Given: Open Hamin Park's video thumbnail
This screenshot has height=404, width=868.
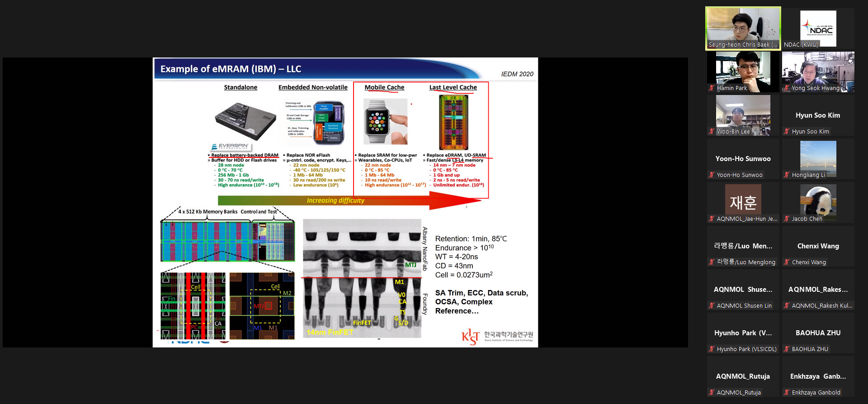Looking at the screenshot, I should coord(743,71).
